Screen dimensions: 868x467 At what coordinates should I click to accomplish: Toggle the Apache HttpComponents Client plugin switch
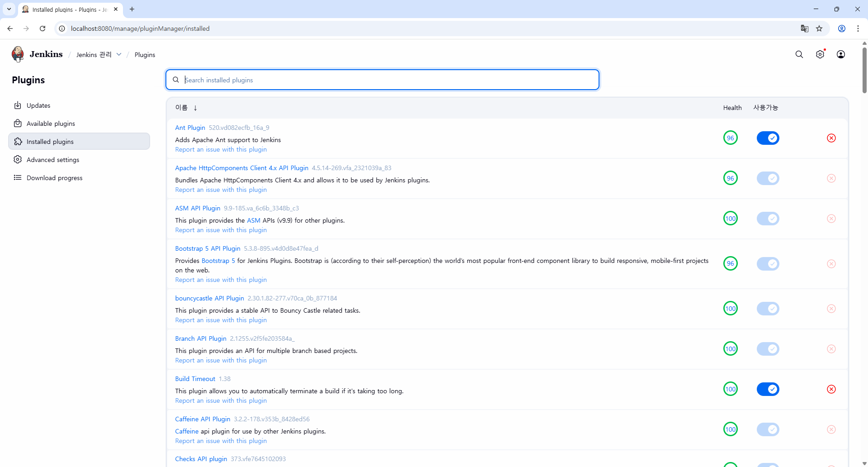pos(768,178)
